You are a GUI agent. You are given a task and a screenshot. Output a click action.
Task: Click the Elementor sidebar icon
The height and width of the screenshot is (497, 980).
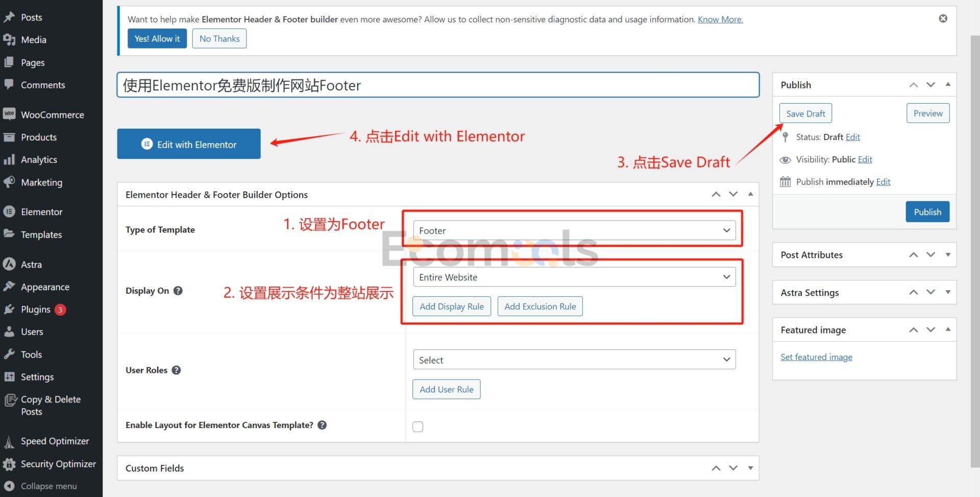9,211
